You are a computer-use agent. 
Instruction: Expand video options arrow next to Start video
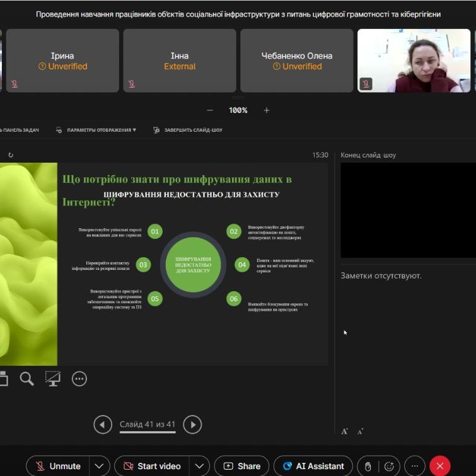[x=199, y=466]
